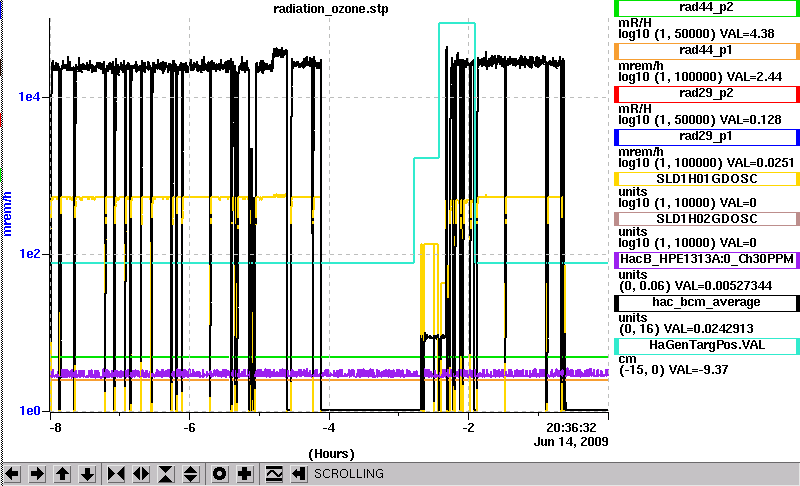
Task: Zoom out vertically with the up-down arrows
Action: coord(191,474)
